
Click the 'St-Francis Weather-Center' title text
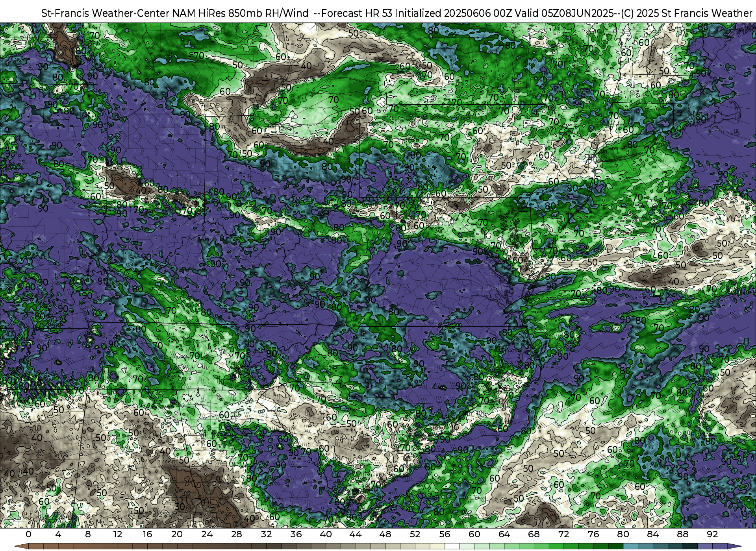coord(106,13)
